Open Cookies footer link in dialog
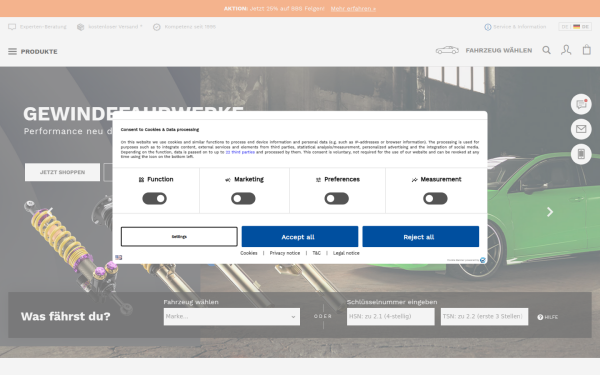This screenshot has width=600, height=375. click(249, 253)
